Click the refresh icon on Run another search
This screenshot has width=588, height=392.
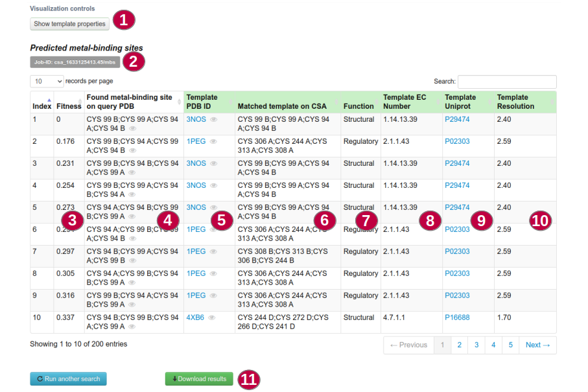(40, 378)
